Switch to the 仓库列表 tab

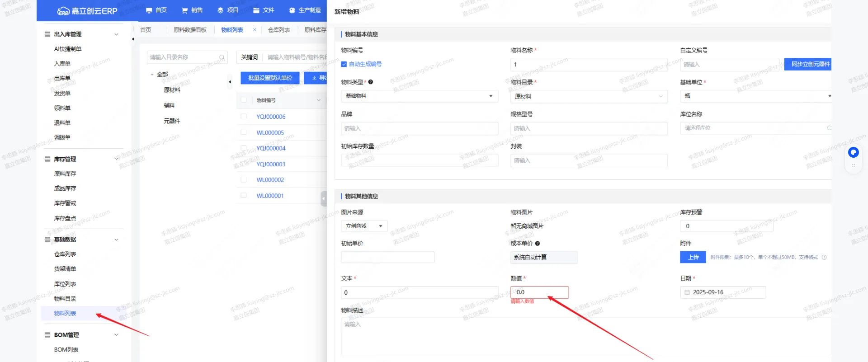[279, 30]
